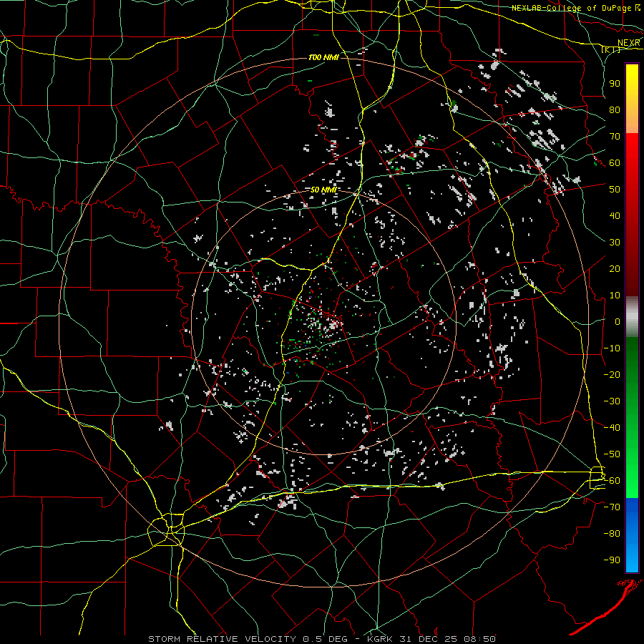Screen dimensions: 644x644
Task: Click the "50 NMI" range ring label
Action: (323, 190)
